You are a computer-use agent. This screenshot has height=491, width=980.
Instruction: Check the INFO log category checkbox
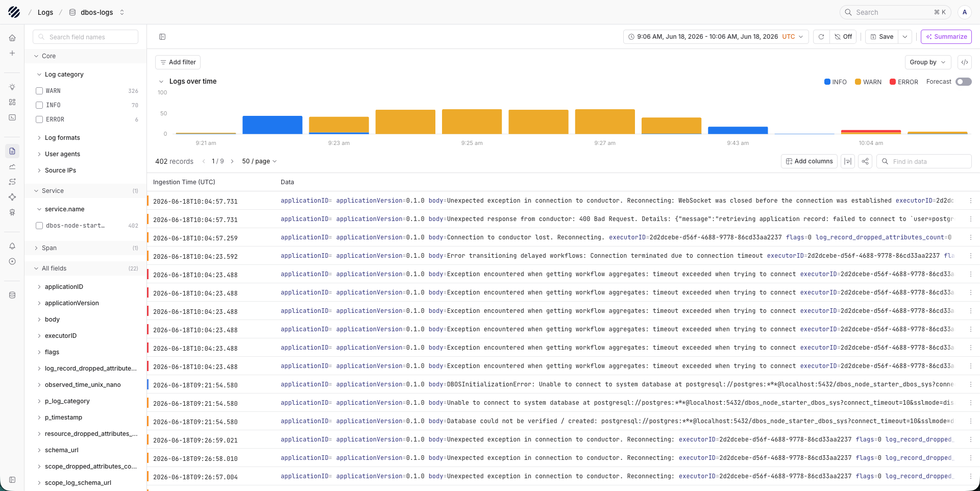tap(39, 105)
